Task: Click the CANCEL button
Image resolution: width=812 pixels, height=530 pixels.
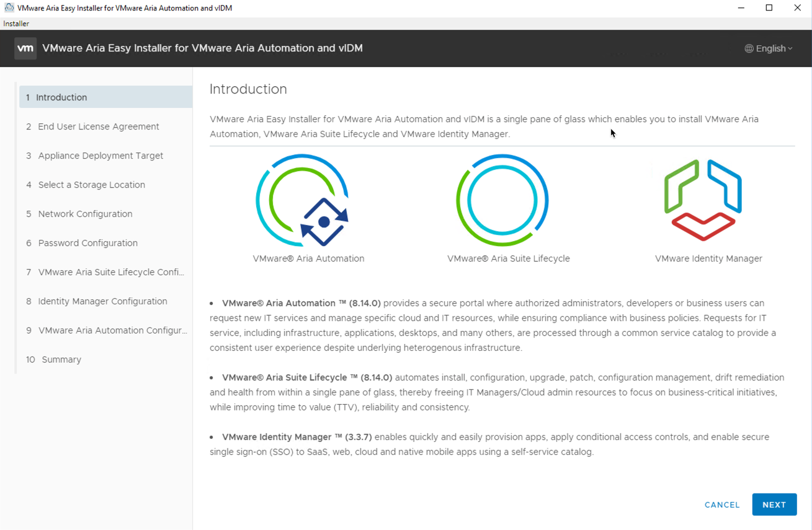Action: tap(722, 505)
